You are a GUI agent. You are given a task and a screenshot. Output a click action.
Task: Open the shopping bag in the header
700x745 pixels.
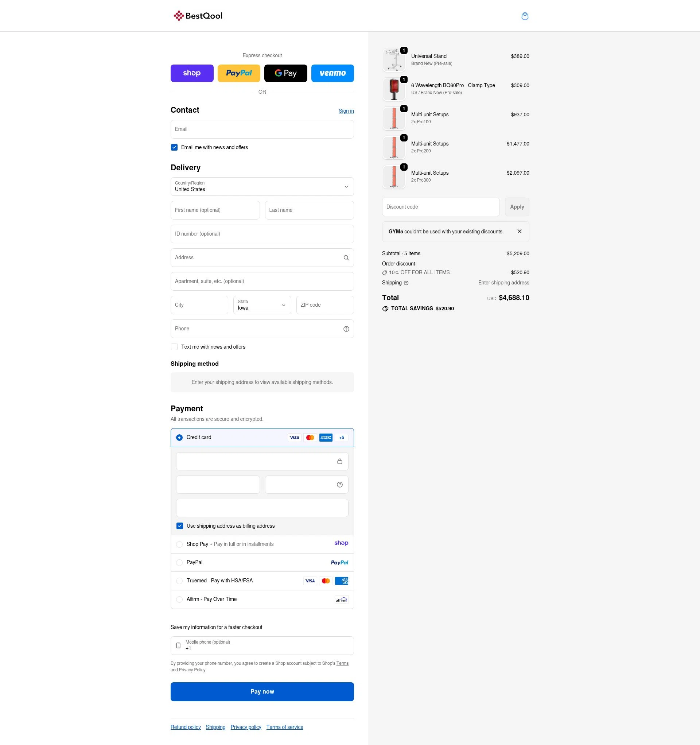[525, 15]
